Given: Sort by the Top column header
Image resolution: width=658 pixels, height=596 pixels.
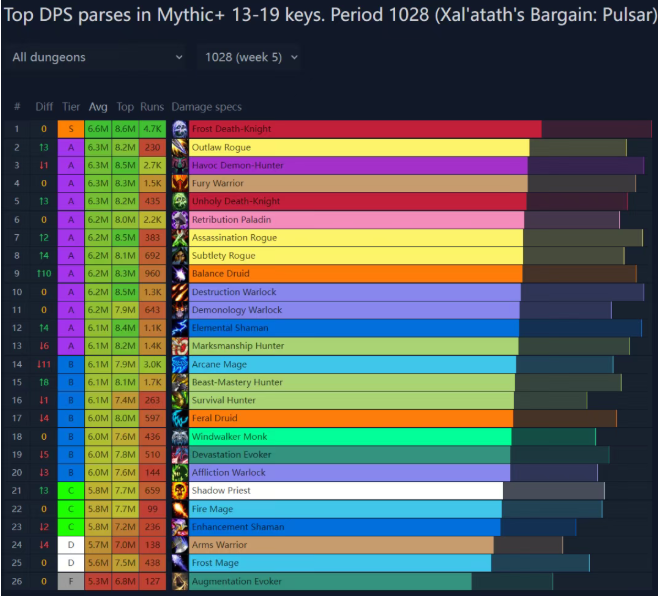Looking at the screenshot, I should tap(125, 107).
